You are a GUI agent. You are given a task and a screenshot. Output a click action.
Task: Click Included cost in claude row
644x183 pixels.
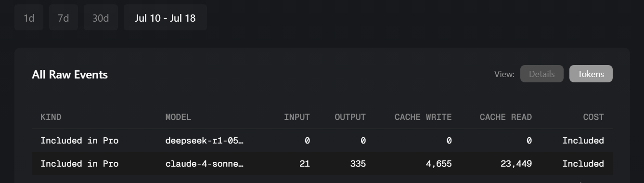[x=583, y=164]
